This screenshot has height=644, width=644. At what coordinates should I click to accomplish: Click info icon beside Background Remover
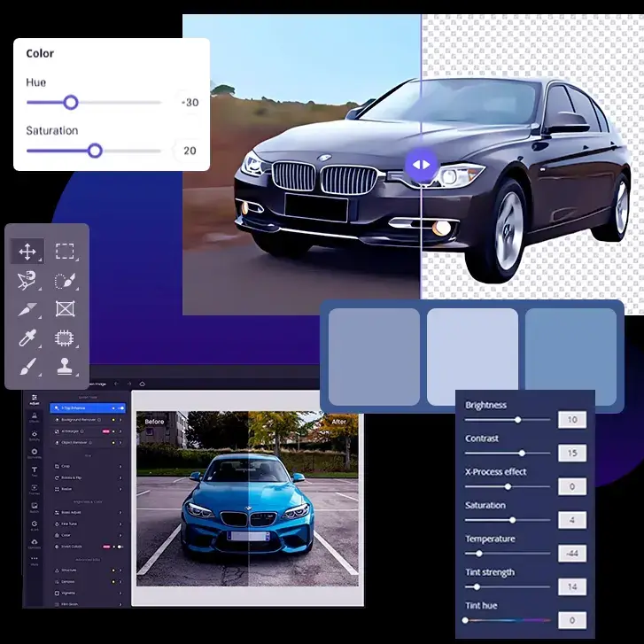tap(99, 420)
